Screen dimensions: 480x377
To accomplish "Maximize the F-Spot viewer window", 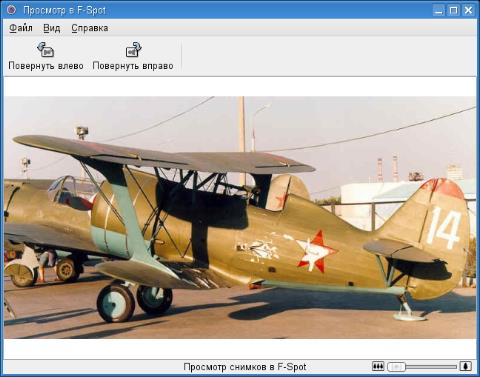I will 453,10.
